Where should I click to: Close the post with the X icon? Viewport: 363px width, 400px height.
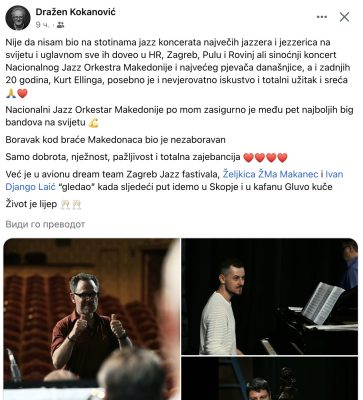point(344,17)
